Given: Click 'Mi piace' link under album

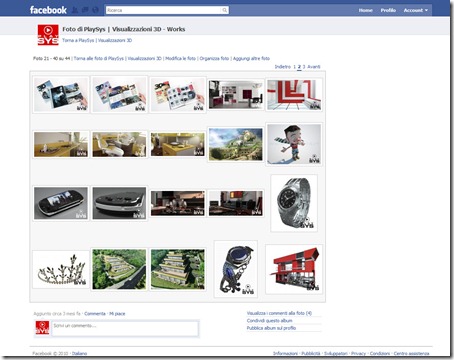Looking at the screenshot, I should coord(117,314).
